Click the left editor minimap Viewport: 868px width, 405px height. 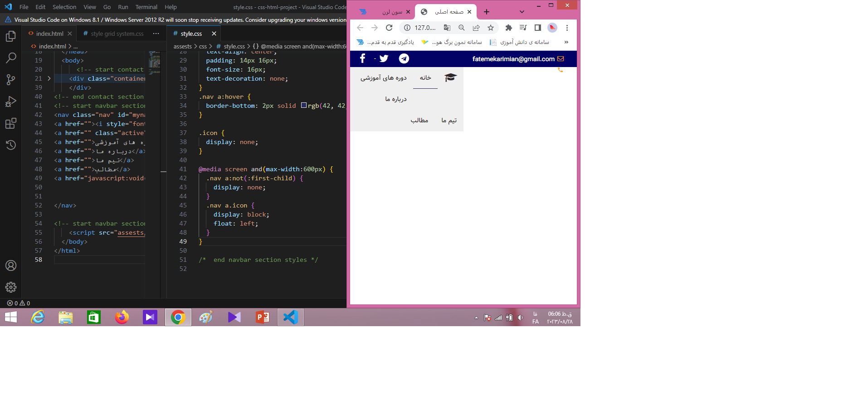pos(154,63)
